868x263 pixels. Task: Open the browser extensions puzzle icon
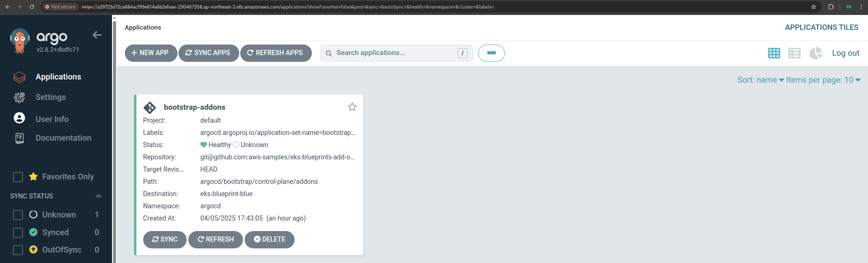point(831,7)
